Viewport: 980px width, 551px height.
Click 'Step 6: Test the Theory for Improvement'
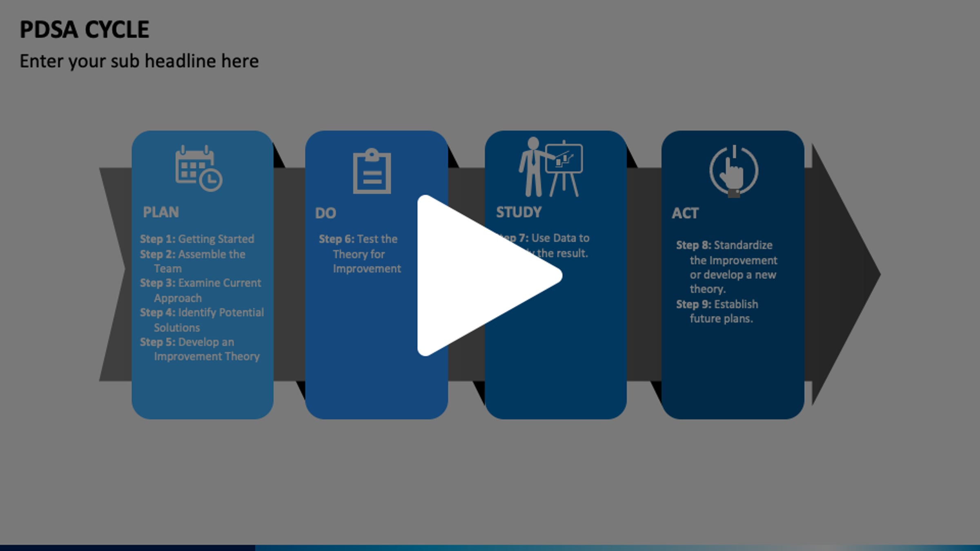point(360,253)
